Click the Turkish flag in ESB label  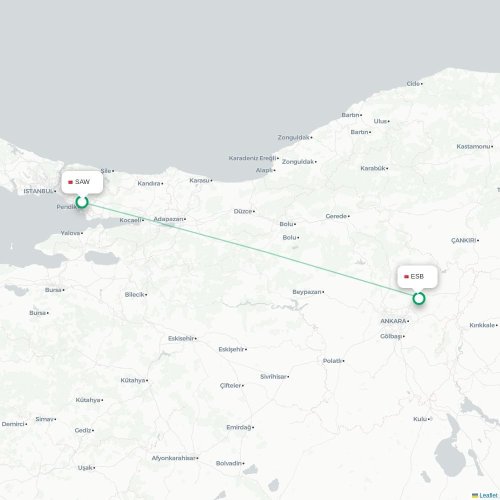[406, 277]
